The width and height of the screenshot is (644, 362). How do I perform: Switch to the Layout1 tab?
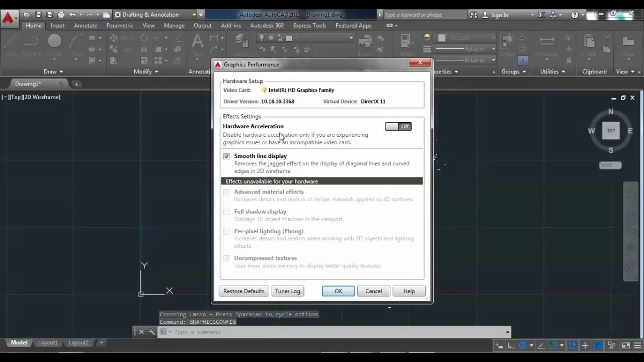tap(48, 343)
